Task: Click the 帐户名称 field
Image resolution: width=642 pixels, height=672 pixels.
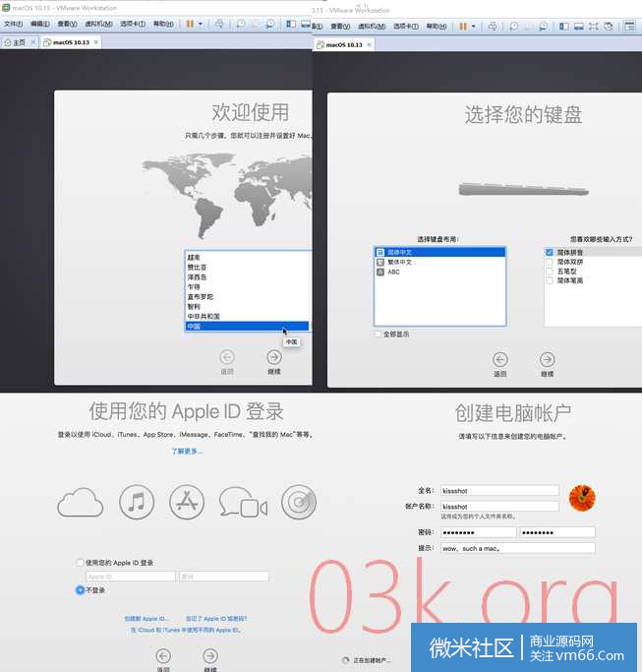Action: point(499,506)
